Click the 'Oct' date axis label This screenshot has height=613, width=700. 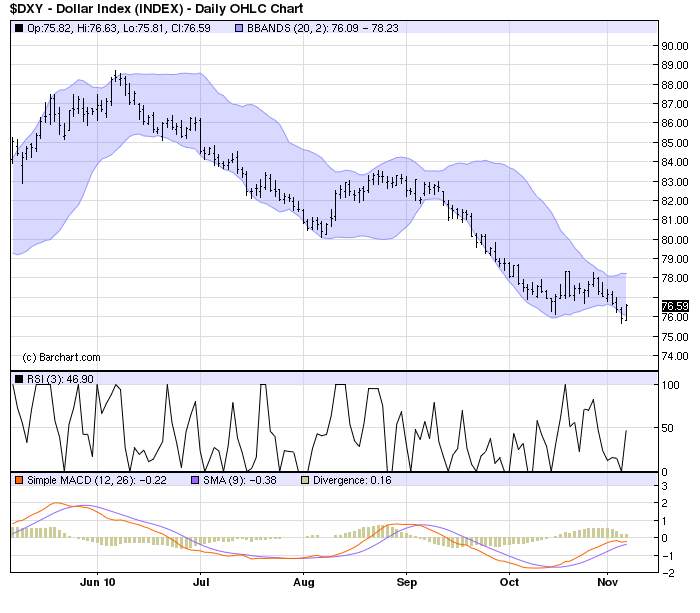click(x=509, y=582)
